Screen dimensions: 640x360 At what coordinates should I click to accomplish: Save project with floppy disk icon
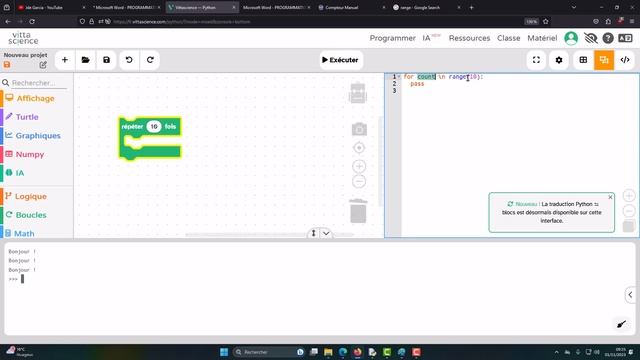point(107,60)
